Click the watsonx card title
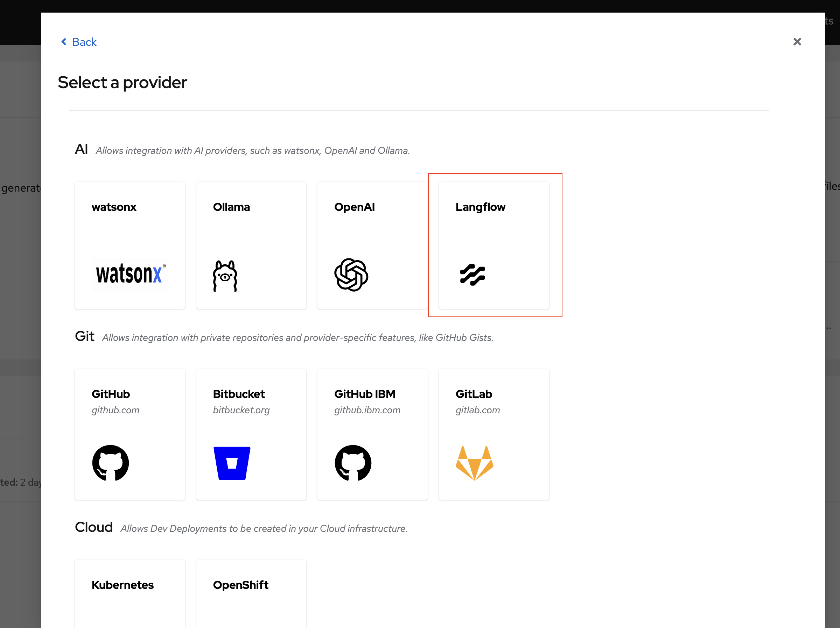The image size is (840, 628). coord(114,207)
